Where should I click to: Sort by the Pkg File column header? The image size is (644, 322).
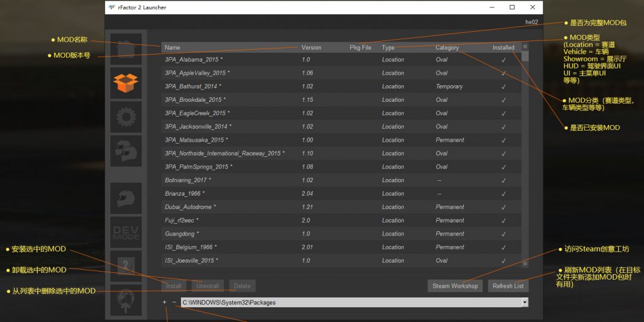tap(360, 48)
